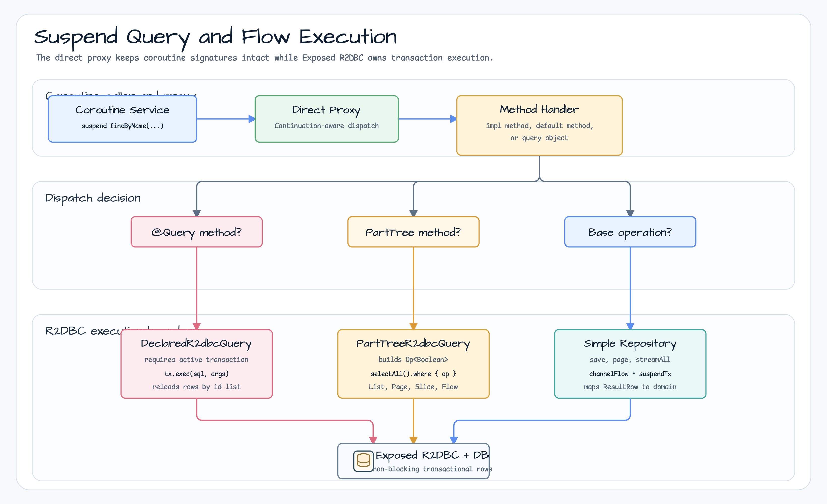Click the database cylinder icon
This screenshot has width=827, height=504.
pyautogui.click(x=363, y=461)
